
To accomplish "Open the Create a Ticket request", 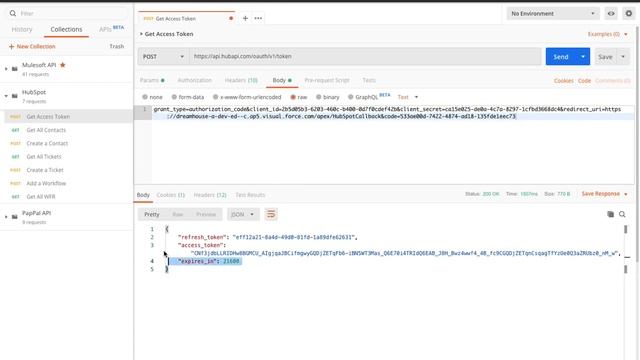I will coord(45,170).
